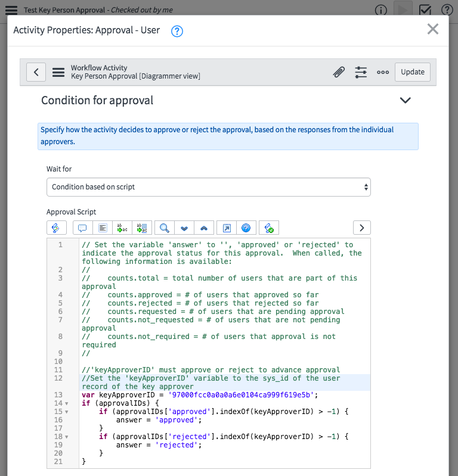Click the format code icon

[103, 228]
